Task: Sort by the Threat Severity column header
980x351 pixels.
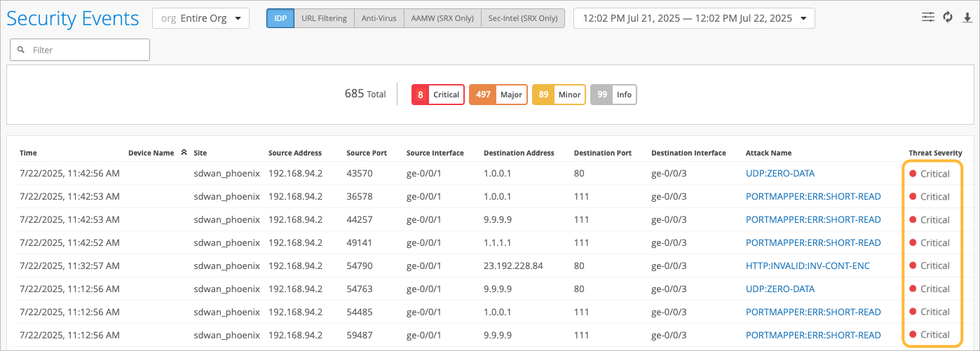Action: point(935,153)
